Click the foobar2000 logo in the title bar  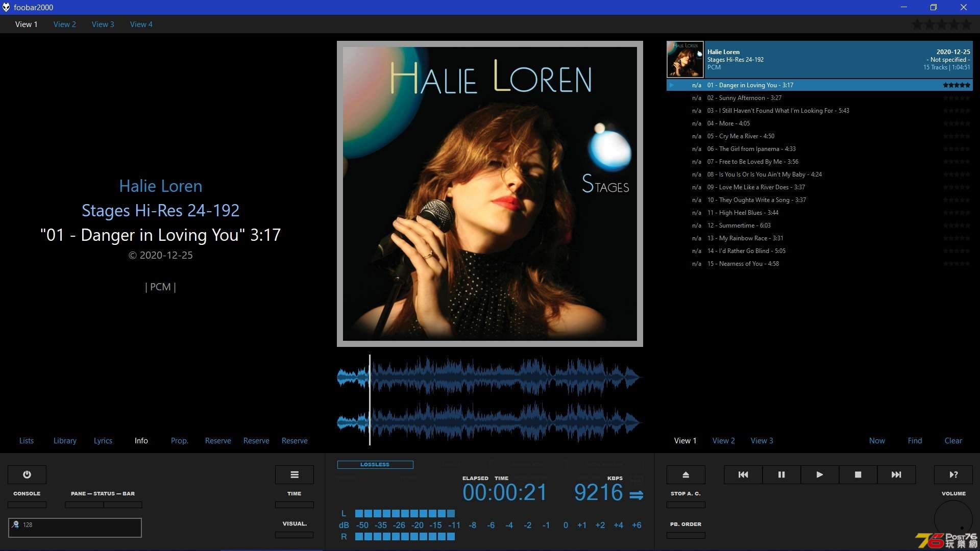(x=6, y=7)
